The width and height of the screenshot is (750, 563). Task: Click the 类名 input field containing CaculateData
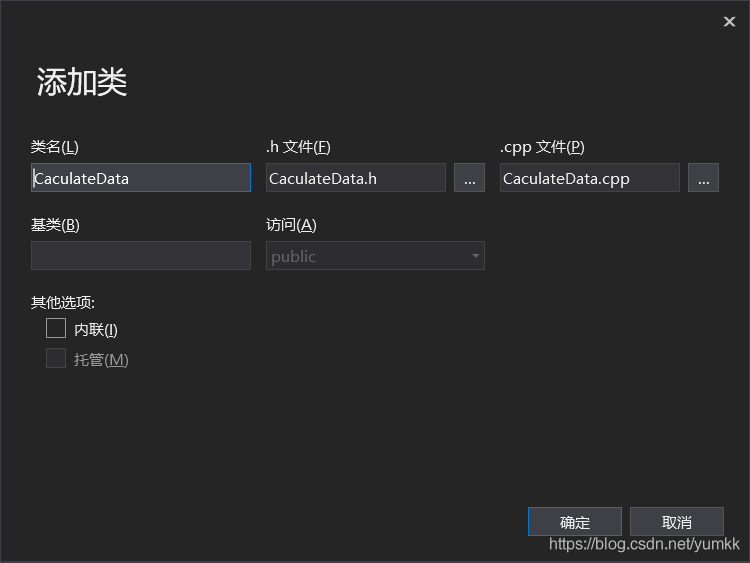pyautogui.click(x=141, y=177)
